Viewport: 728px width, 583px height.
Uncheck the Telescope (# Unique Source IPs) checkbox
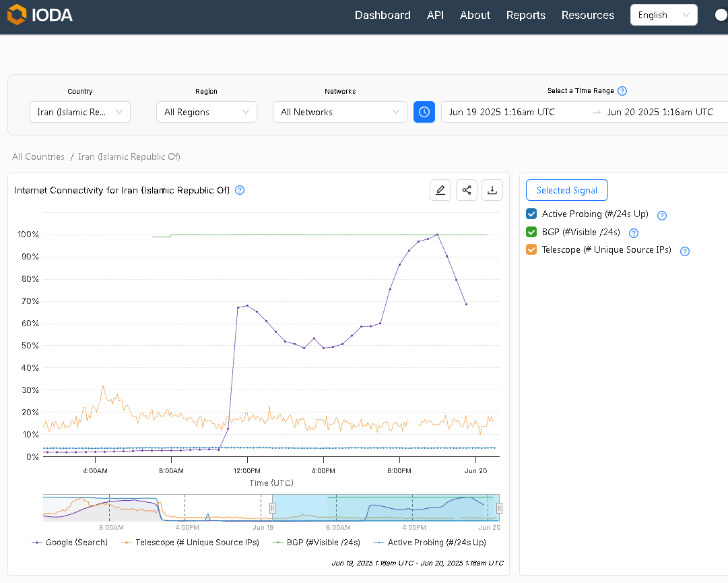531,249
